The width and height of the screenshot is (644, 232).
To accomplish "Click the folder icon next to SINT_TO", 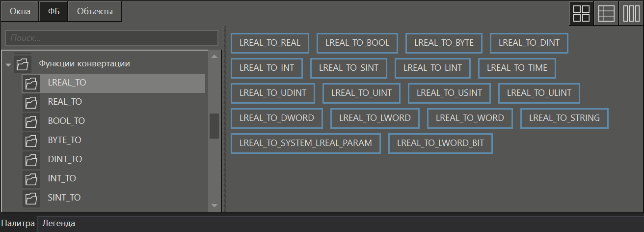I will tap(31, 198).
